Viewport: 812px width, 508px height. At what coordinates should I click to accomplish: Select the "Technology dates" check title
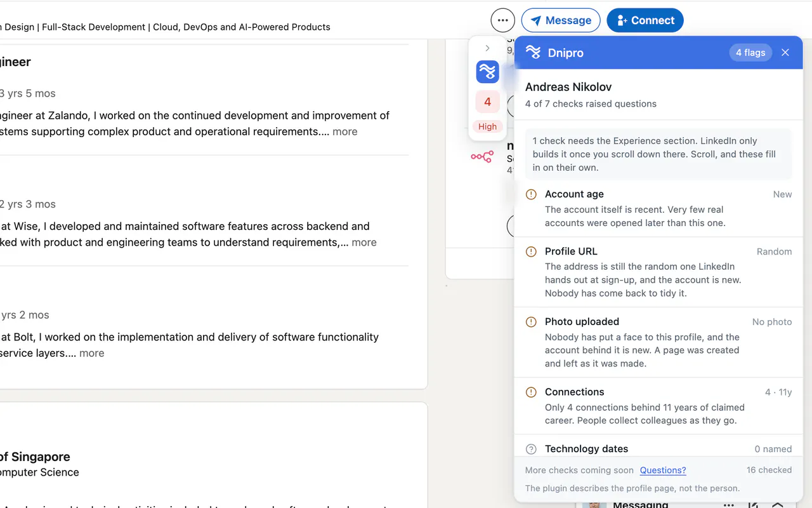point(586,449)
